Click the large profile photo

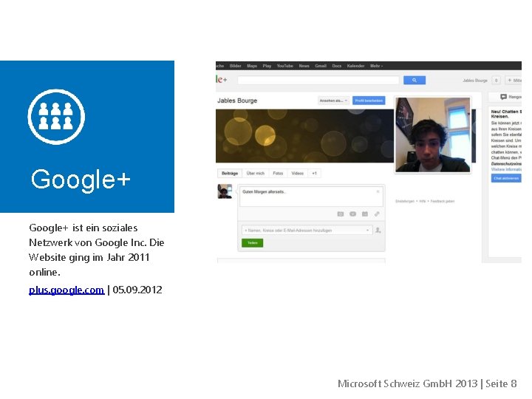click(x=432, y=134)
